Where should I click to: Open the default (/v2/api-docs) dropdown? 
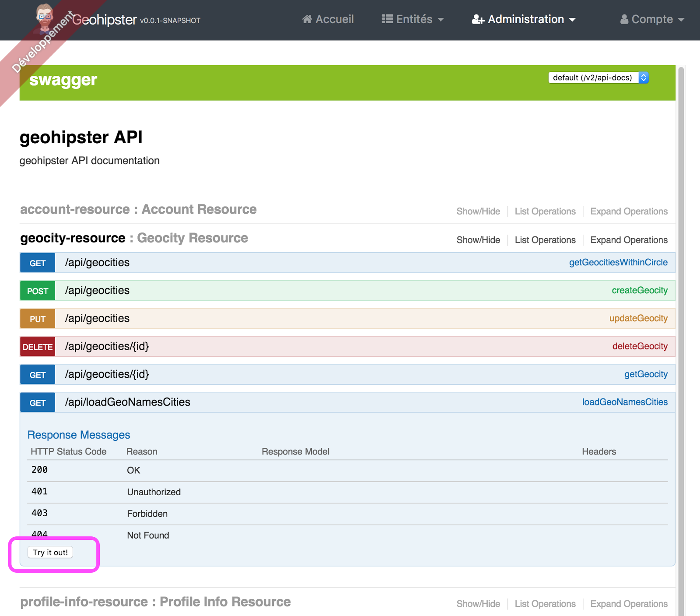[x=598, y=78]
